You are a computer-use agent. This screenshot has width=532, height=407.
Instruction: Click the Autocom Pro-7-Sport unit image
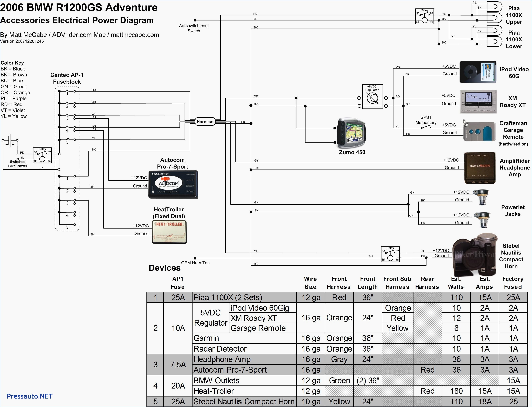pyautogui.click(x=173, y=184)
